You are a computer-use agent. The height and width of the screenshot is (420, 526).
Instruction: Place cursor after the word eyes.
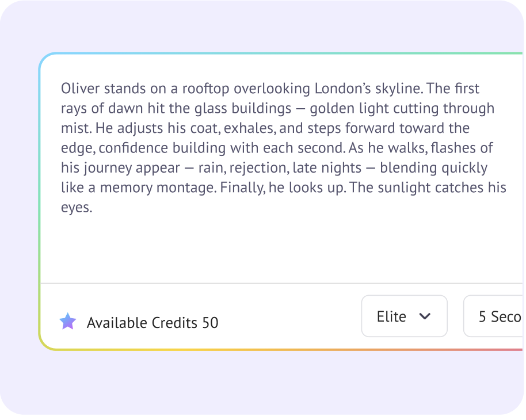(93, 208)
